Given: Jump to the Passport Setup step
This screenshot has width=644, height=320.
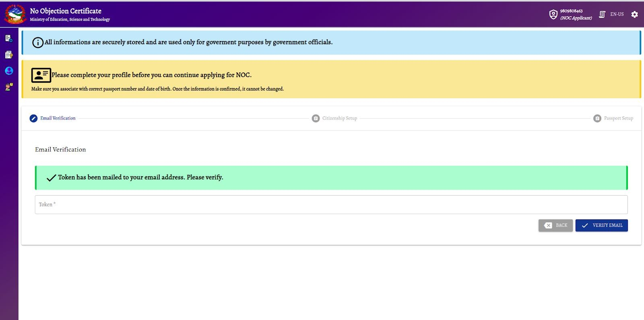Looking at the screenshot, I should 618,118.
